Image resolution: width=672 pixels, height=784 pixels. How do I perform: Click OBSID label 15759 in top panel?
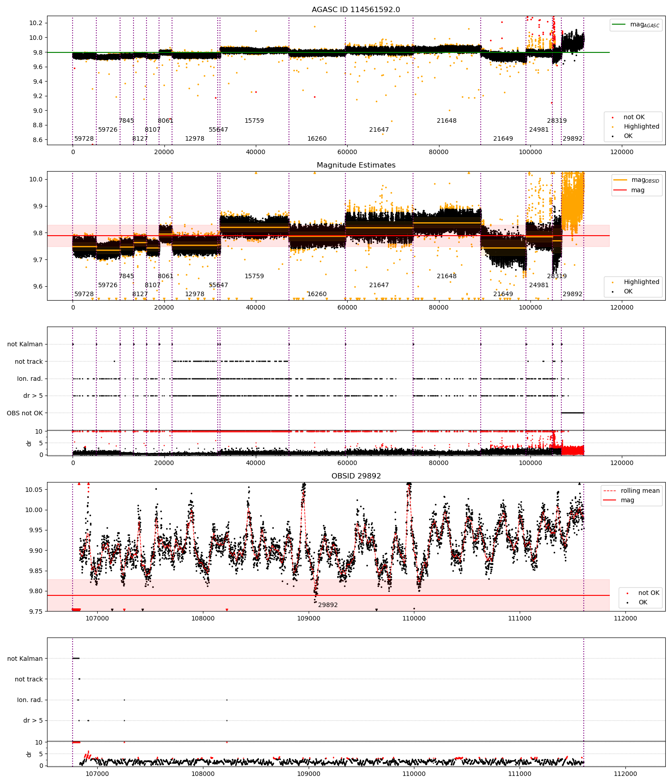[x=254, y=121]
